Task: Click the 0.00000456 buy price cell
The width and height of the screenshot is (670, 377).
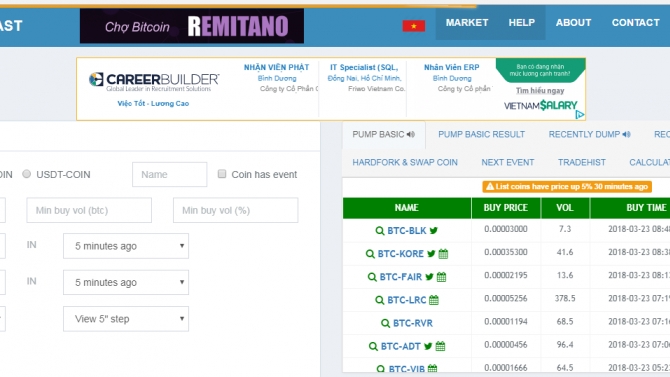Action: pyautogui.click(x=506, y=345)
